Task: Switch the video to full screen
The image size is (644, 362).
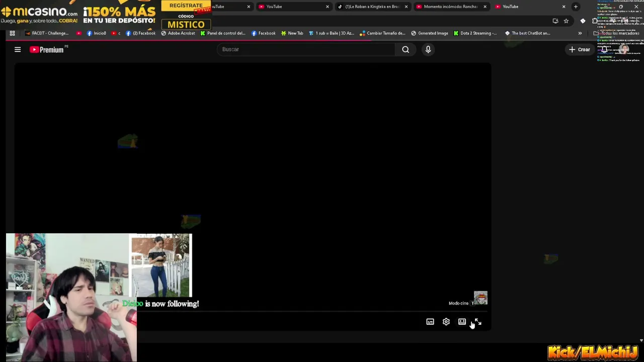Action: 478,322
